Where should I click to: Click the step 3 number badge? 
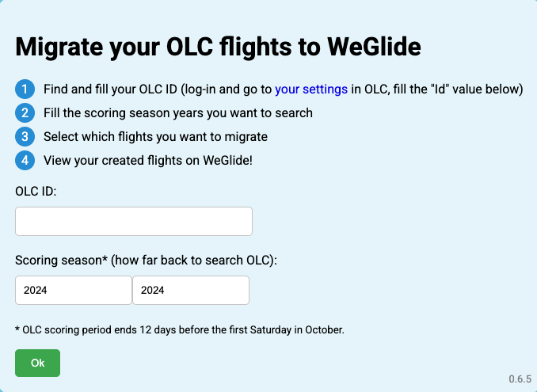25,136
